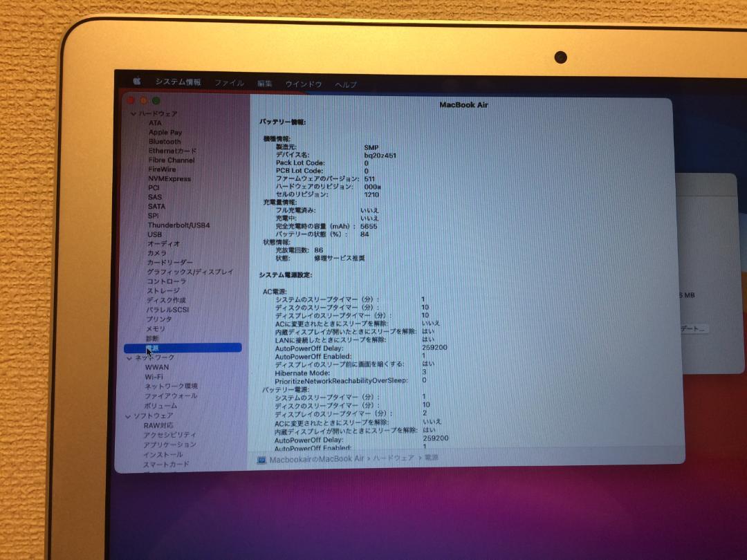This screenshot has height=560, width=747.
Task: Select WWAN under ネットワーク
Action: tap(157, 367)
